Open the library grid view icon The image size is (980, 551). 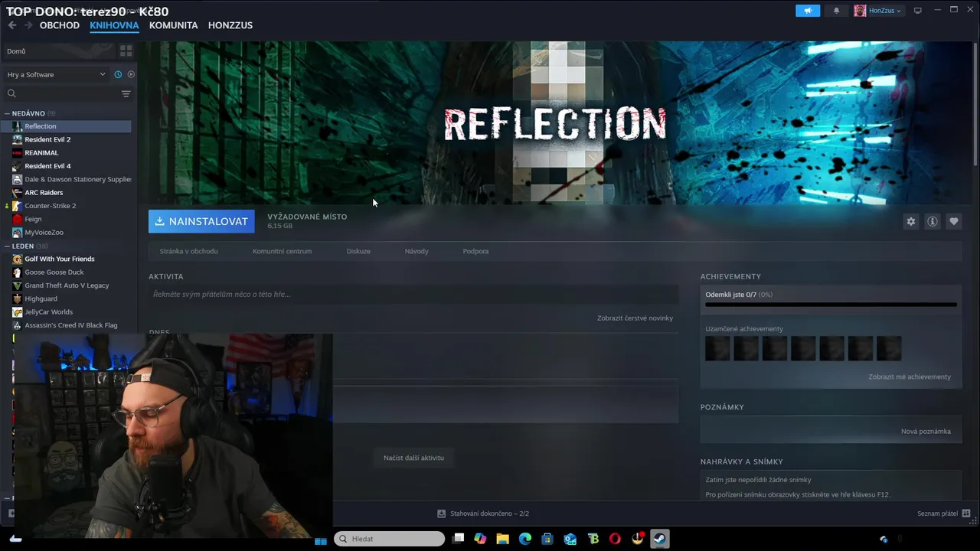click(126, 51)
